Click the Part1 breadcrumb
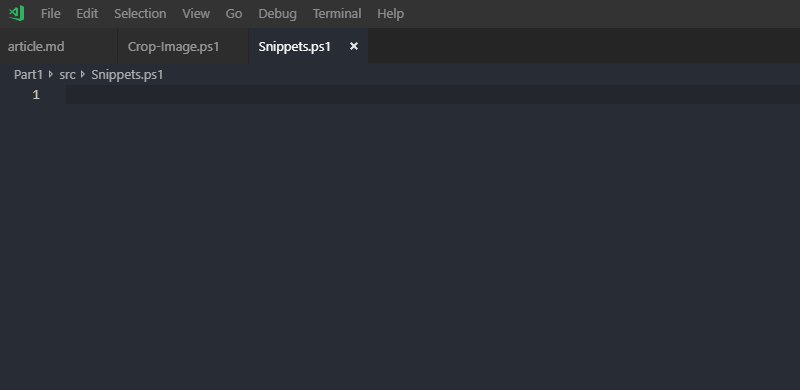 pos(29,75)
